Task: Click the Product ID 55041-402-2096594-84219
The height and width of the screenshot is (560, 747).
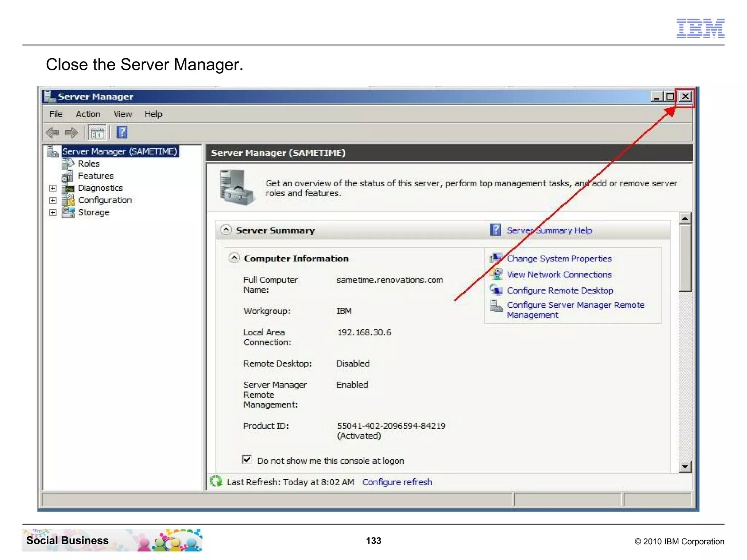Action: pyautogui.click(x=391, y=426)
